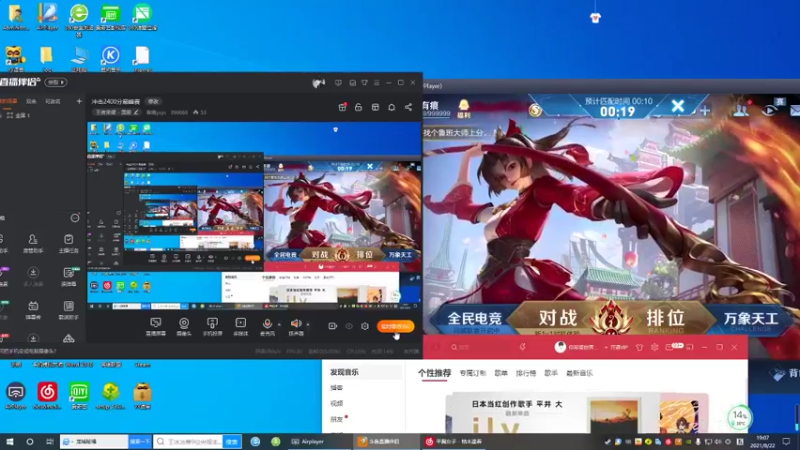
Task: Click the screen capture source icon in streaming toolbar
Action: tap(156, 326)
